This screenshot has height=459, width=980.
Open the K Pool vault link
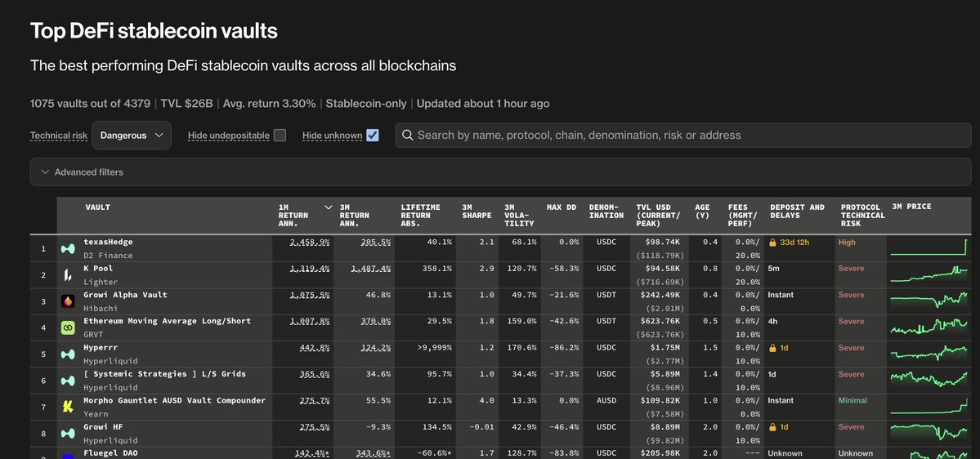pos(96,268)
